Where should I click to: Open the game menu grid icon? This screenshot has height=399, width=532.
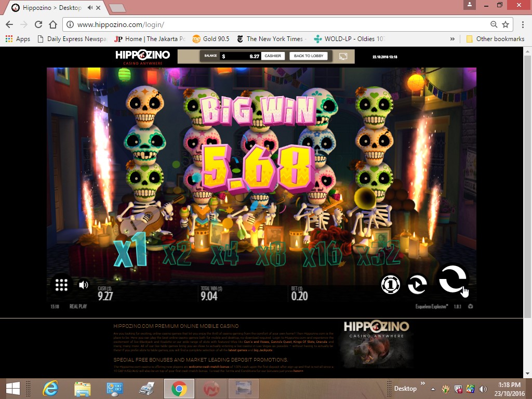tap(61, 285)
